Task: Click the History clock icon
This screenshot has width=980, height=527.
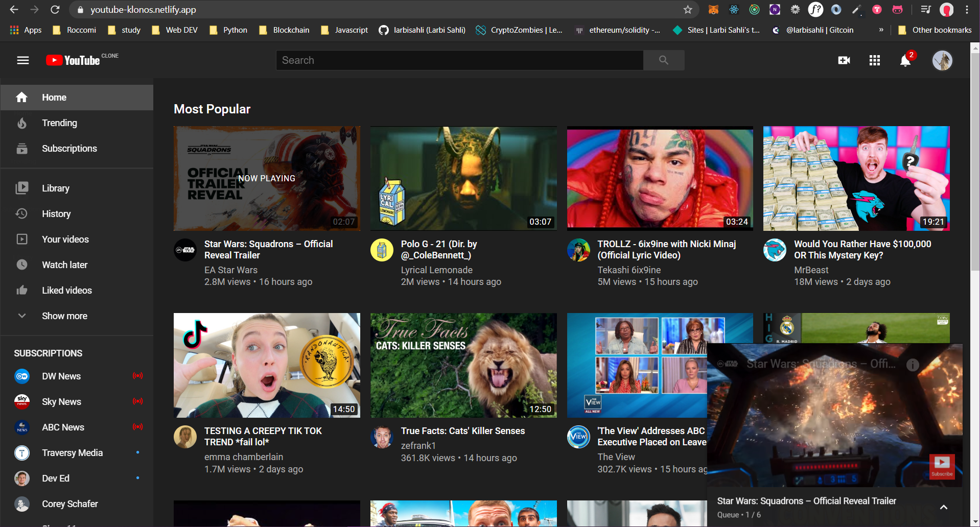Action: click(21, 213)
